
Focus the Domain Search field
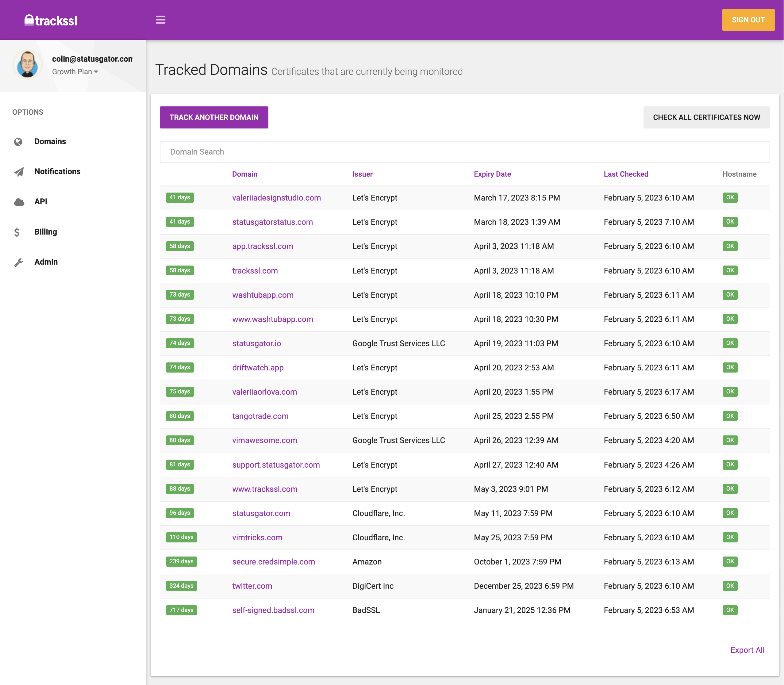point(464,152)
